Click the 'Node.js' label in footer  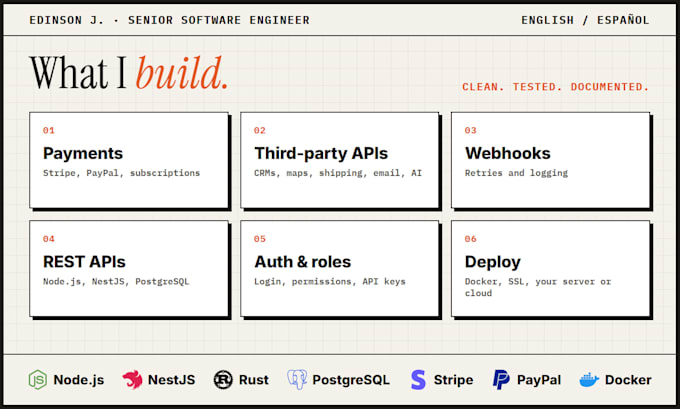pyautogui.click(x=78, y=380)
